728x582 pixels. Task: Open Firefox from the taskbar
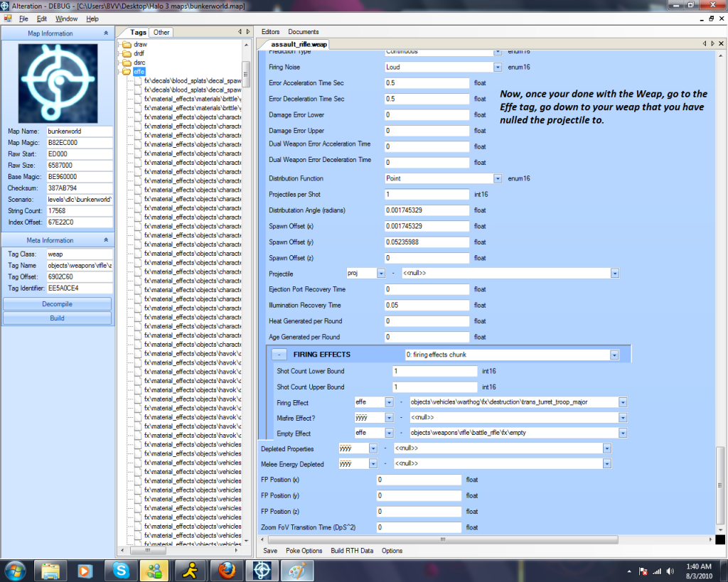226,571
